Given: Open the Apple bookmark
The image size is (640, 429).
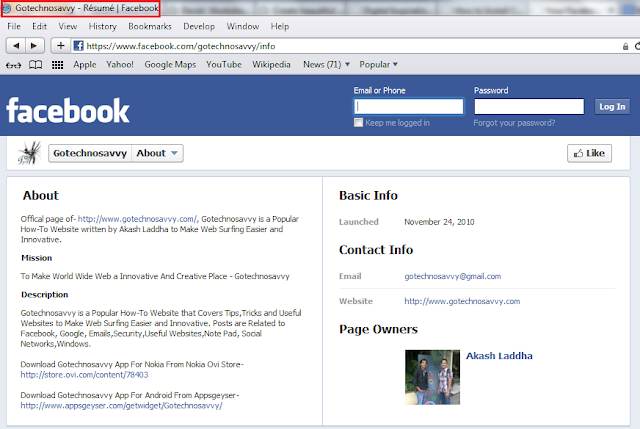Looking at the screenshot, I should (85, 64).
